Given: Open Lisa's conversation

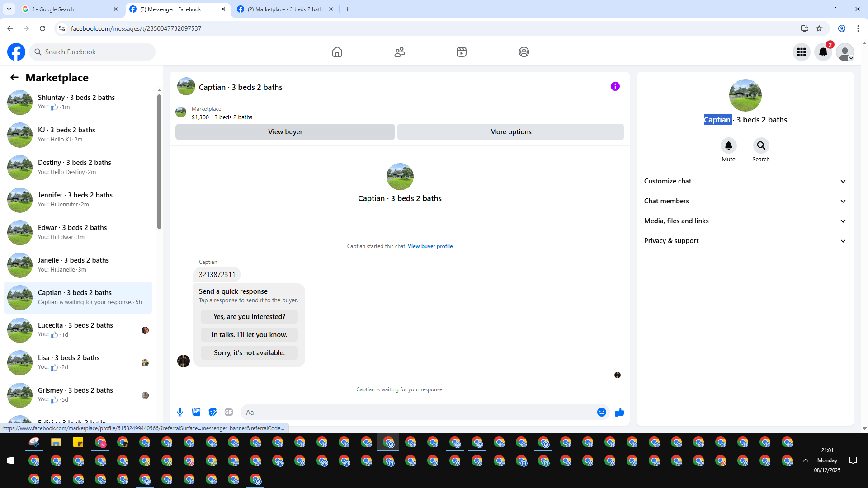Looking at the screenshot, I should [x=78, y=363].
